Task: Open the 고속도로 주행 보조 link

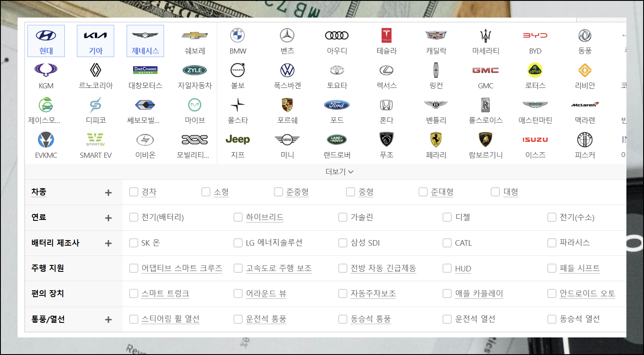Action: click(x=279, y=268)
